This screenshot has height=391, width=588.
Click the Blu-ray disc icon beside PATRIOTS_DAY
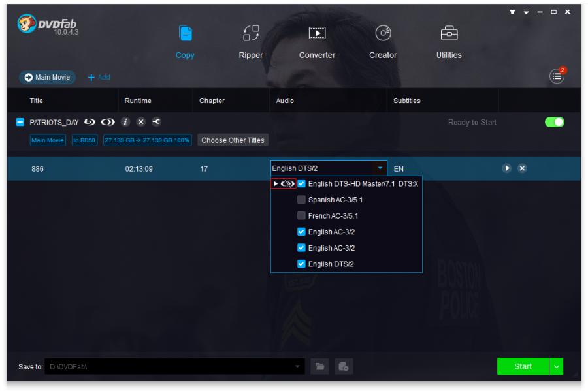coord(90,122)
